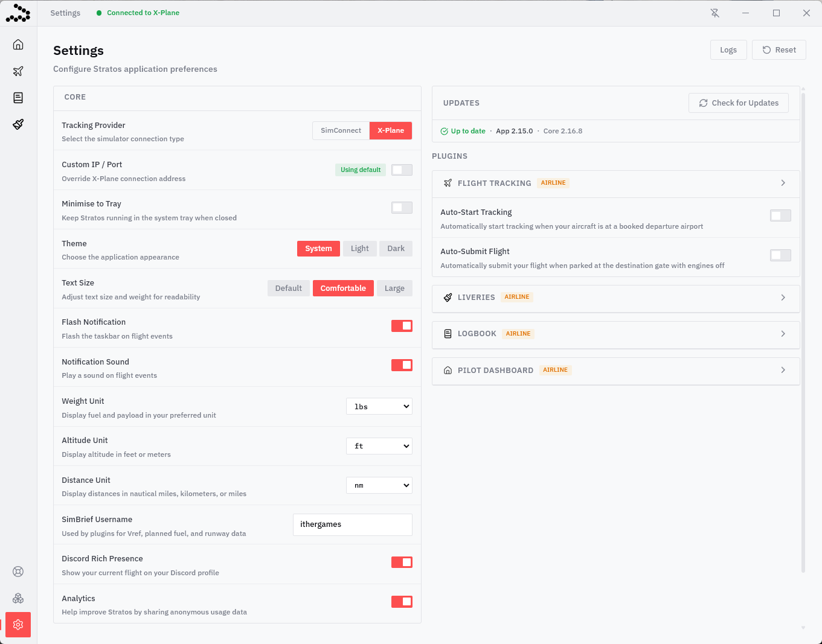This screenshot has width=822, height=644.
Task: Click the right panel vertical scrollbar
Action: (803, 332)
